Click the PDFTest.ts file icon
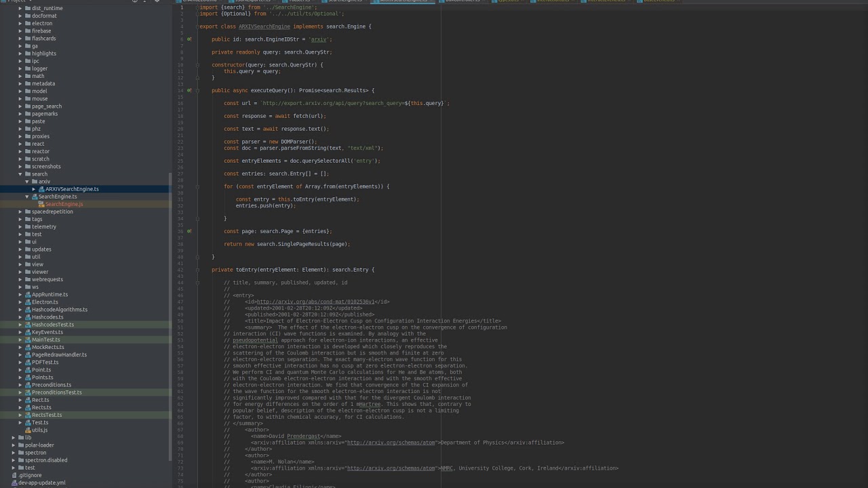 tap(28, 363)
